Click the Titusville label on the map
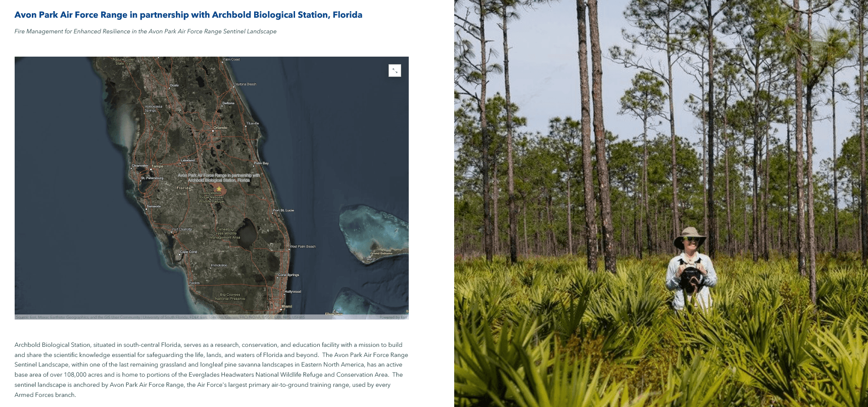 (x=253, y=123)
